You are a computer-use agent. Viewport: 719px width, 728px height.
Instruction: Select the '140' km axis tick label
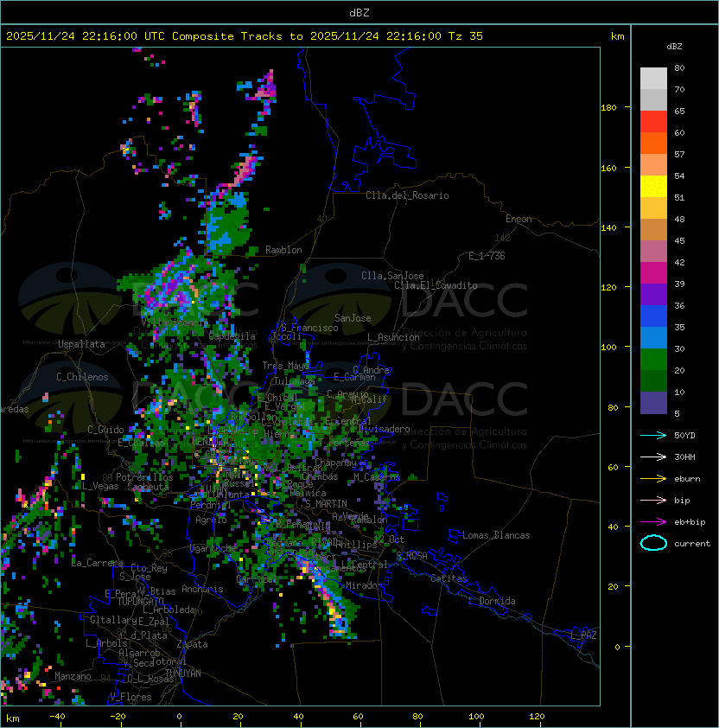608,228
